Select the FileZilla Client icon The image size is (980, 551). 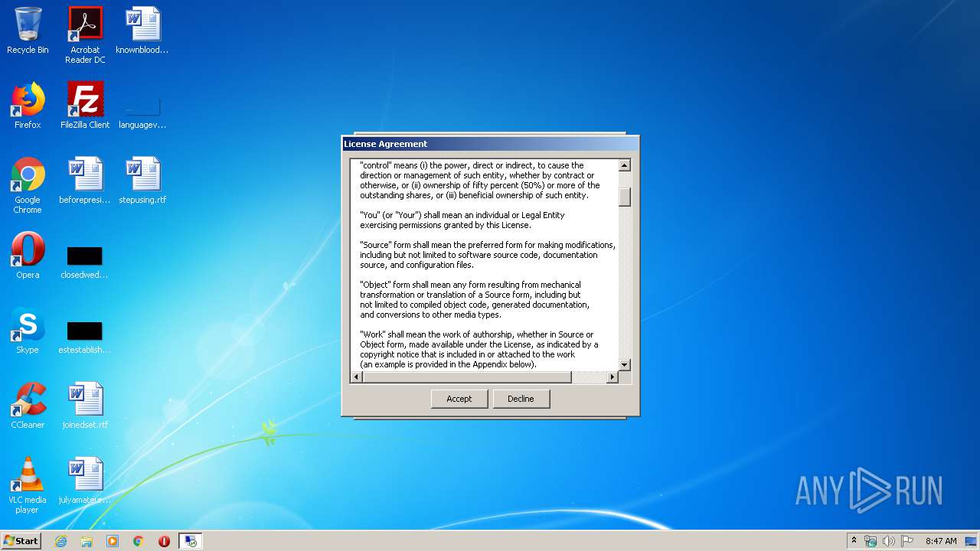pos(85,106)
